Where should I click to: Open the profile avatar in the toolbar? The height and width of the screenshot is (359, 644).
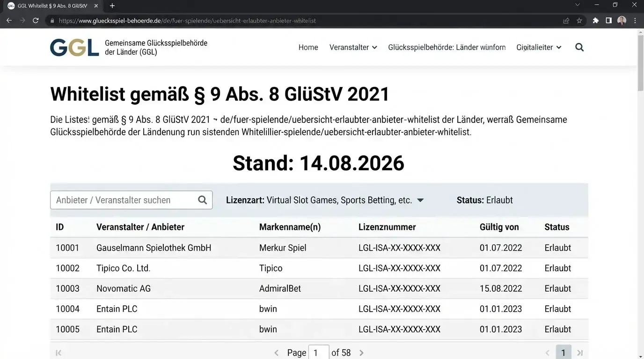(x=622, y=21)
